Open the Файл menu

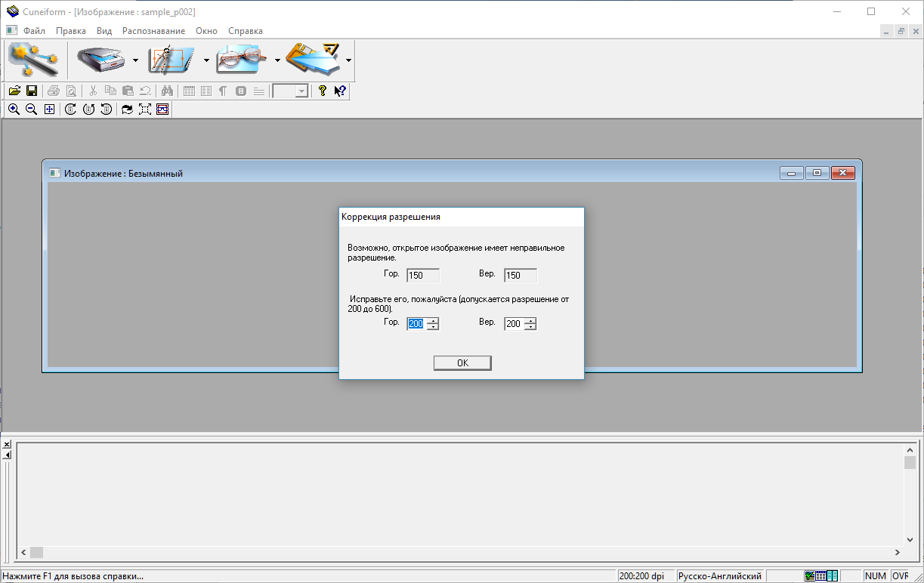35,31
